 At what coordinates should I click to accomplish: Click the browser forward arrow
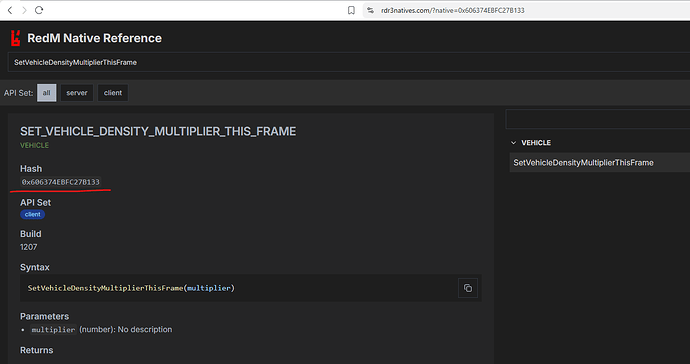pos(24,10)
